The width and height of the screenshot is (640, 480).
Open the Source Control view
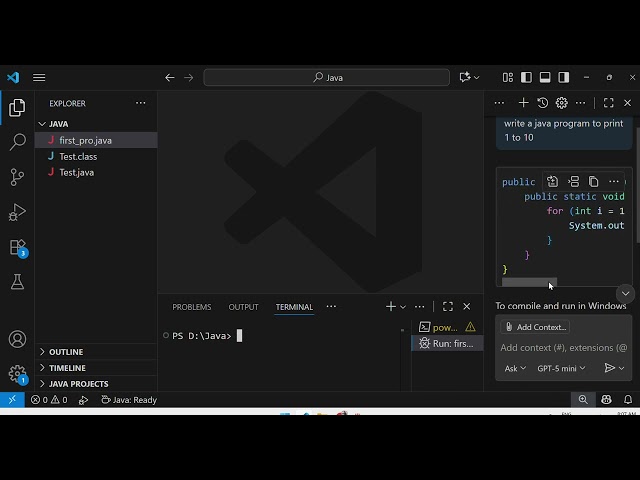pos(17,177)
